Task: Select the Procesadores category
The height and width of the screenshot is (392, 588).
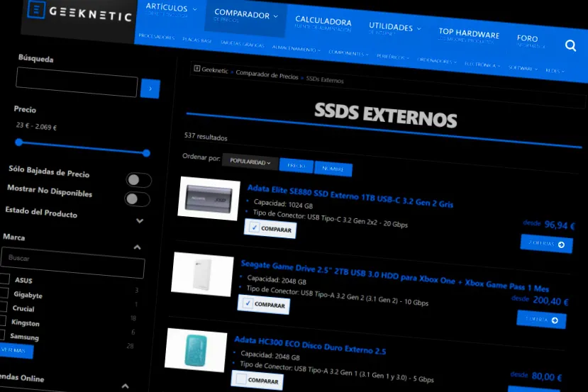Action: pos(156,36)
